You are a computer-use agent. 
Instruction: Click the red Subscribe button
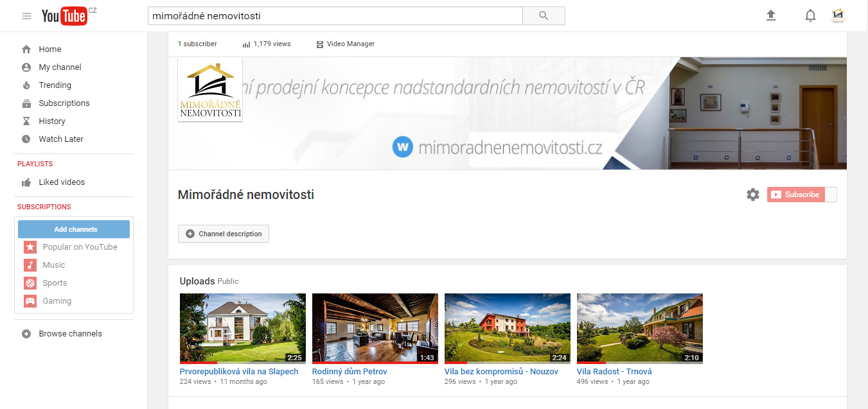[x=795, y=195]
